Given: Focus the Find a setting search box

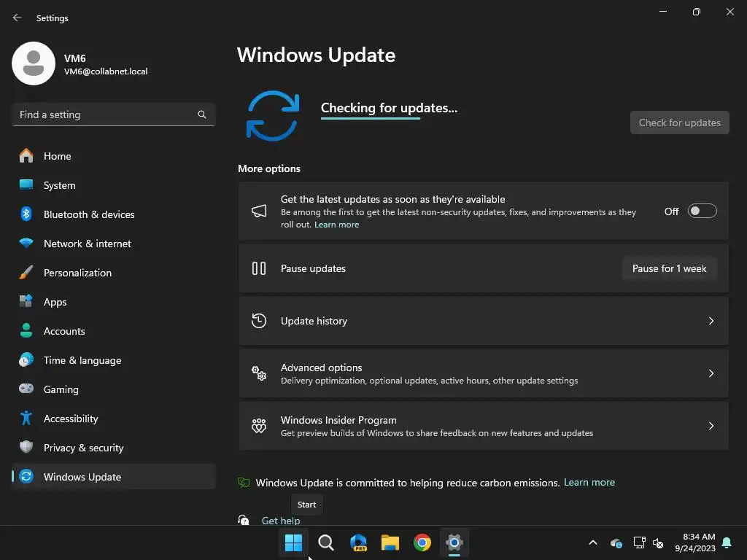Looking at the screenshot, I should tap(114, 114).
